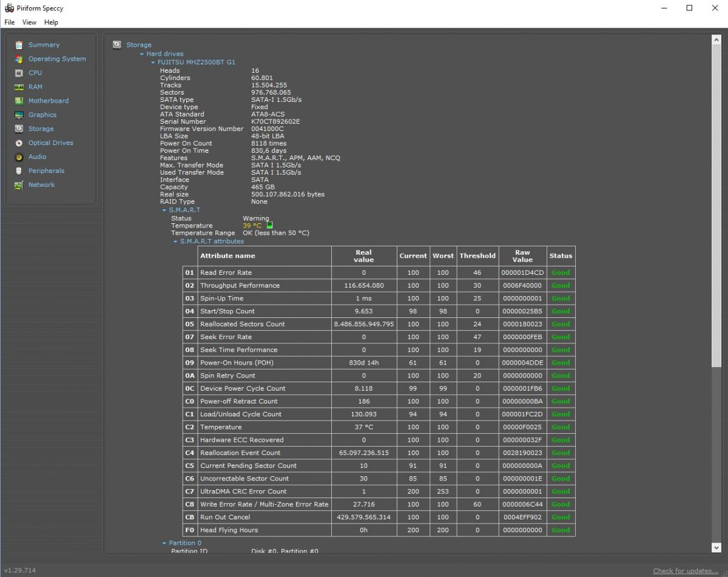This screenshot has height=577, width=728.
Task: Click the Power-On Hours (POH) row
Action: [379, 363]
